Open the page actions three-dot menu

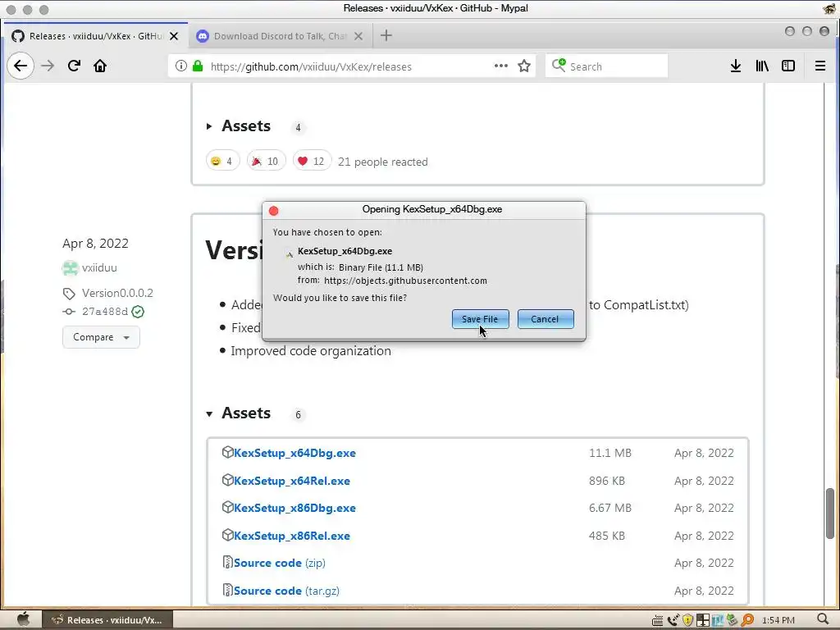point(501,66)
